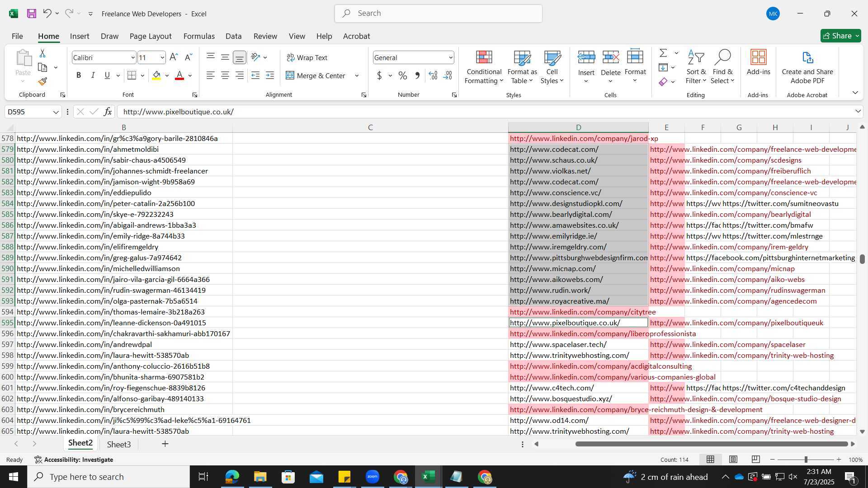Apply Percent Style format
Viewport: 868px width, 488px height.
click(x=403, y=75)
